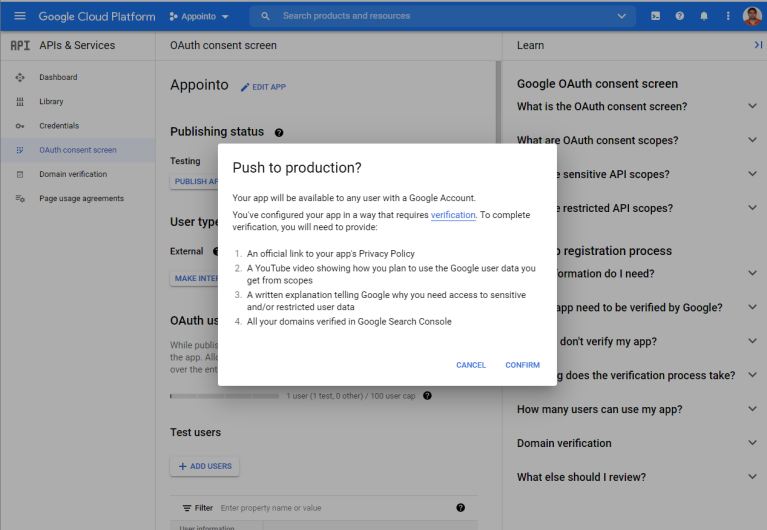Screen dimensions: 767x530
Task: Click the API logo icon
Action: click(x=20, y=46)
